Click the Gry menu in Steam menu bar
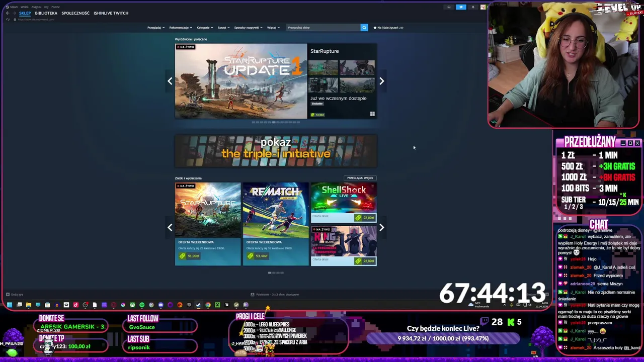The height and width of the screenshot is (362, 644). [46, 7]
